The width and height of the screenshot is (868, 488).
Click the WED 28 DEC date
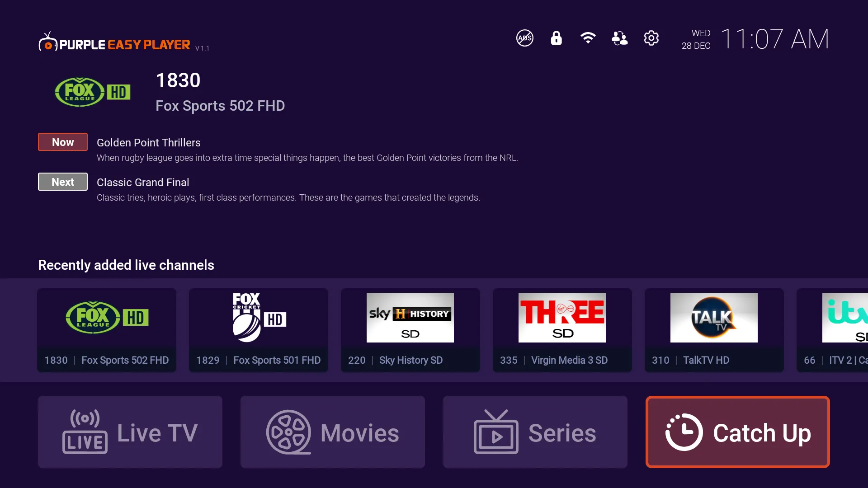coord(696,39)
